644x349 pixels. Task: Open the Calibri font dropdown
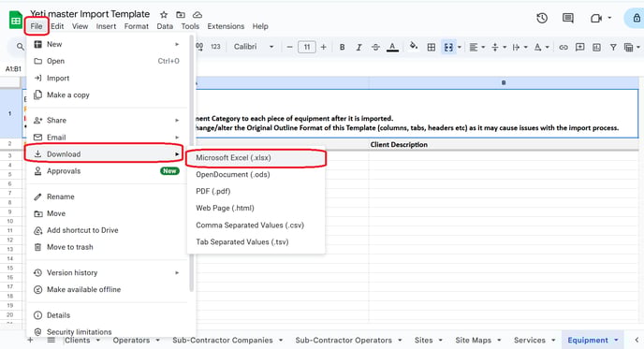[x=254, y=47]
